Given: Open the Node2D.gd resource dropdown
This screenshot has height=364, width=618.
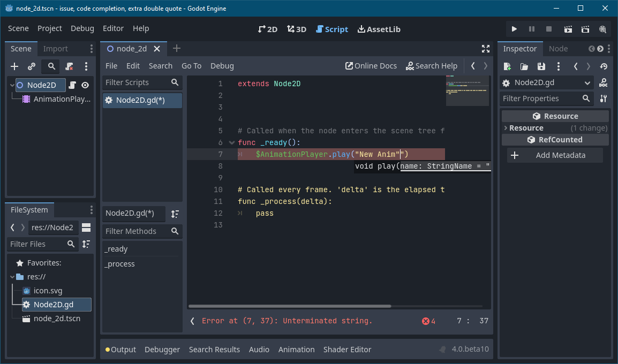Looking at the screenshot, I should [x=545, y=82].
